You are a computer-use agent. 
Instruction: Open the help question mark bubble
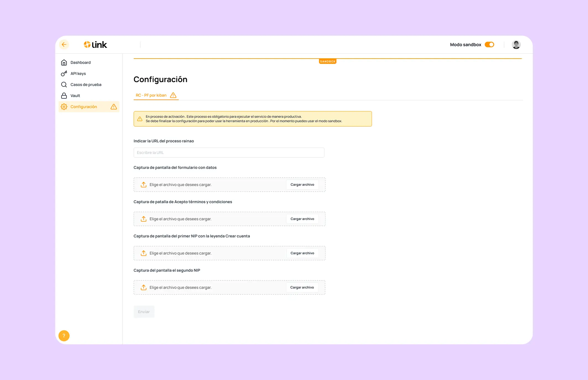coord(64,336)
